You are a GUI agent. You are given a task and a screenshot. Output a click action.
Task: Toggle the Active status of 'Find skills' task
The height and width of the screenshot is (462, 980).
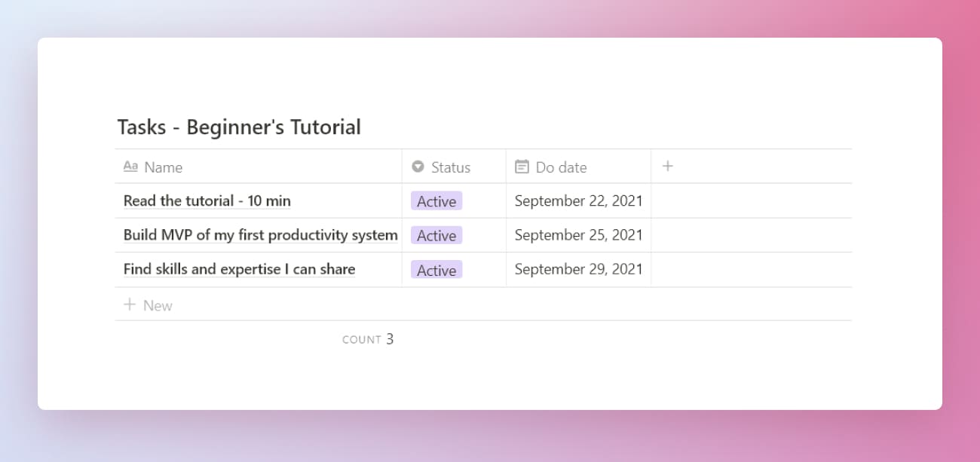tap(436, 269)
